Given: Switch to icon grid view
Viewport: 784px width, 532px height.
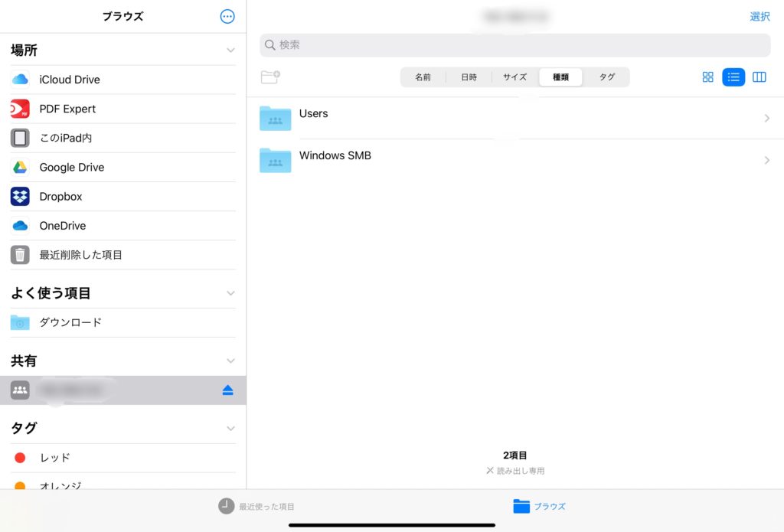Looking at the screenshot, I should pyautogui.click(x=707, y=77).
